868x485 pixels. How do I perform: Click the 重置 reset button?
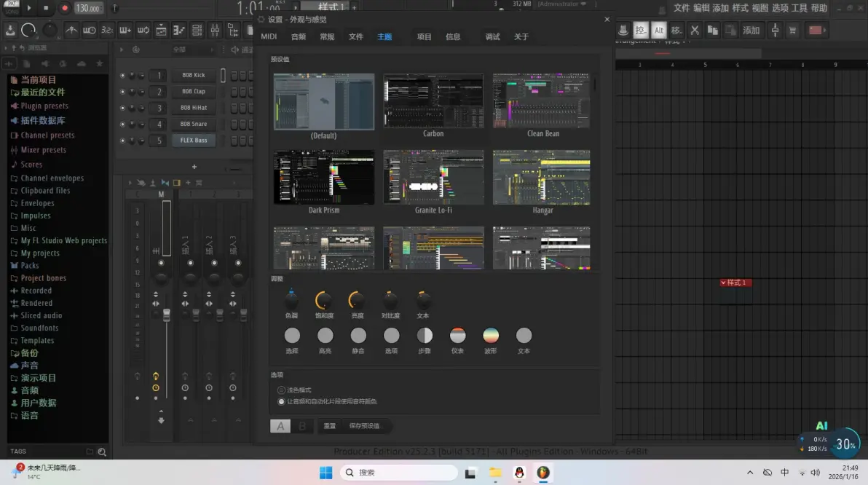[330, 426]
